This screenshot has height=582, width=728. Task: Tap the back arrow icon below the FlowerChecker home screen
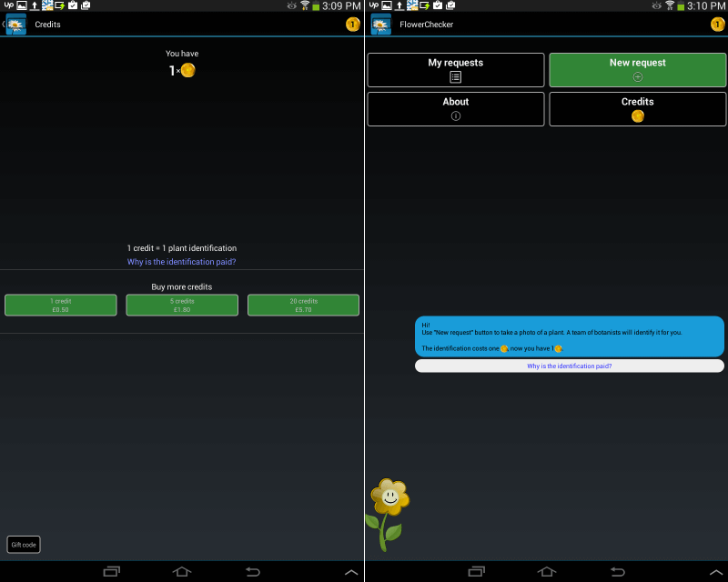(x=618, y=571)
